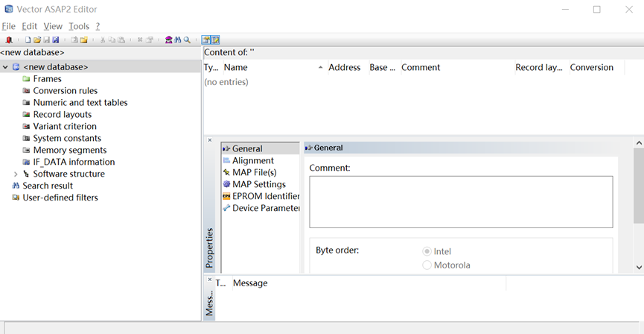
Task: Open the Edit menu
Action: coord(30,26)
